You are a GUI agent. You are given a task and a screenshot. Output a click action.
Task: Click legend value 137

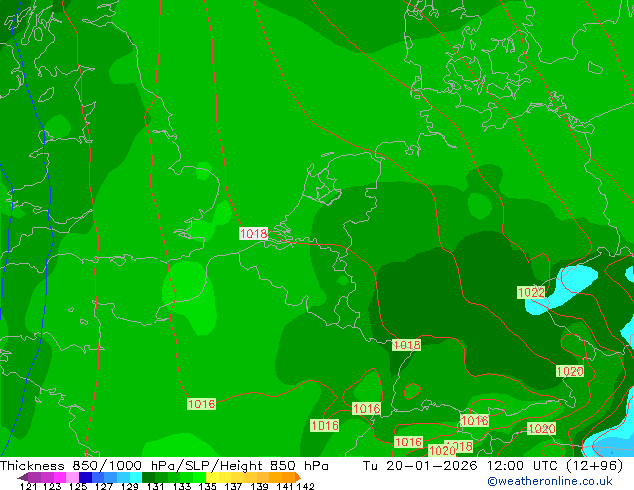click(x=233, y=486)
